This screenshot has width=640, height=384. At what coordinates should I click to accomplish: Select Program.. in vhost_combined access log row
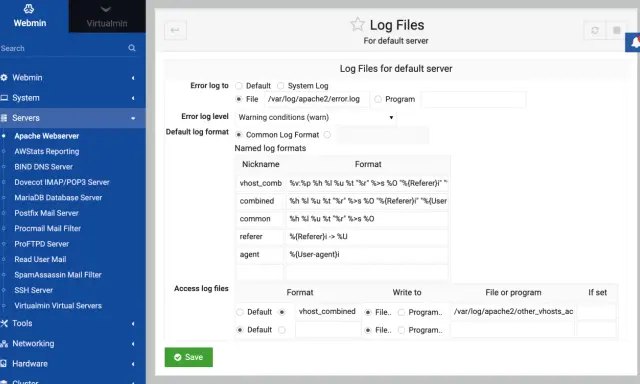point(401,312)
